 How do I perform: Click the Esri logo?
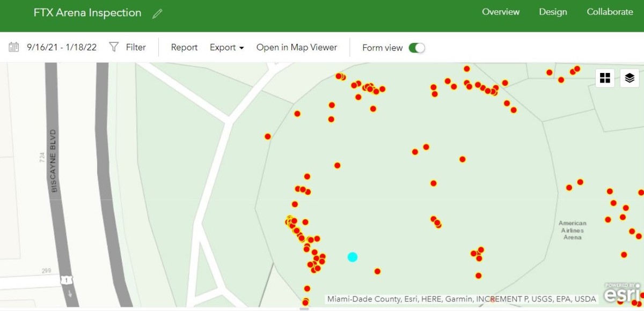point(623,293)
